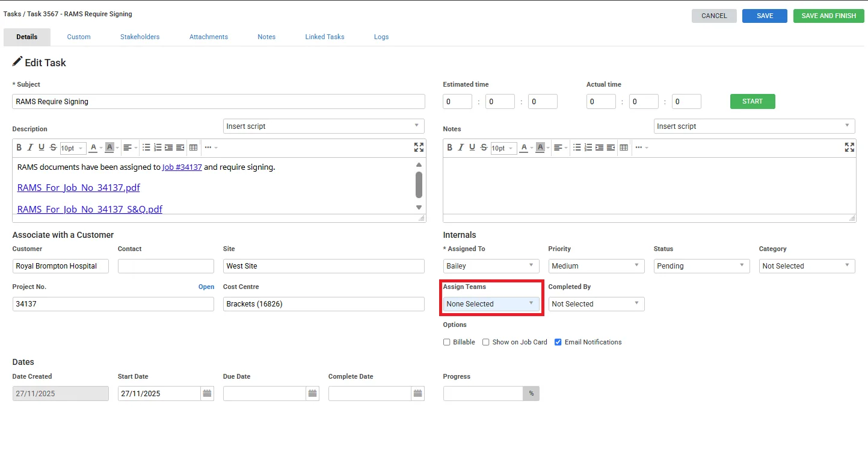Start the actual time timer
868x454 pixels.
pos(753,101)
